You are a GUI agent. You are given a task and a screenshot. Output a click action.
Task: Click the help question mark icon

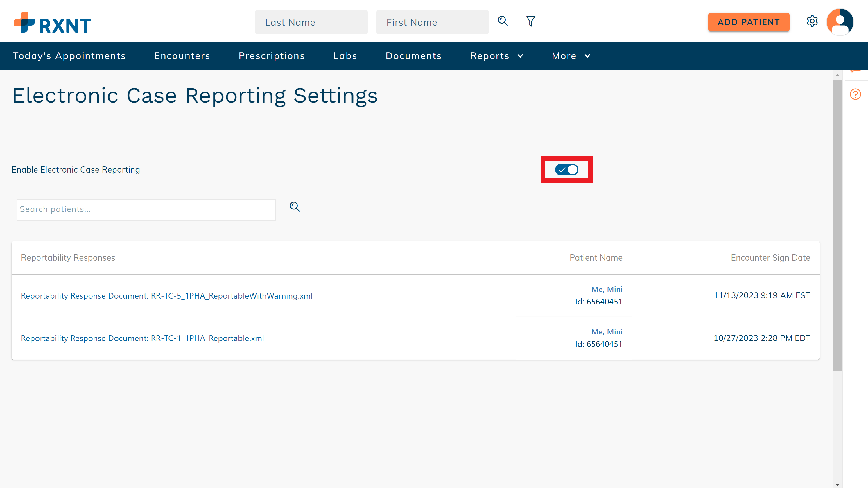coord(855,94)
